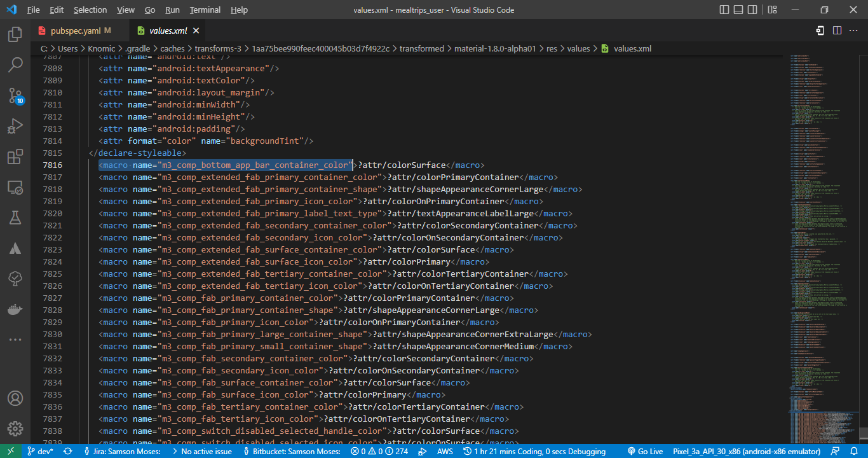Expand the res breadcrumb segment
The height and width of the screenshot is (458, 868).
tap(552, 48)
